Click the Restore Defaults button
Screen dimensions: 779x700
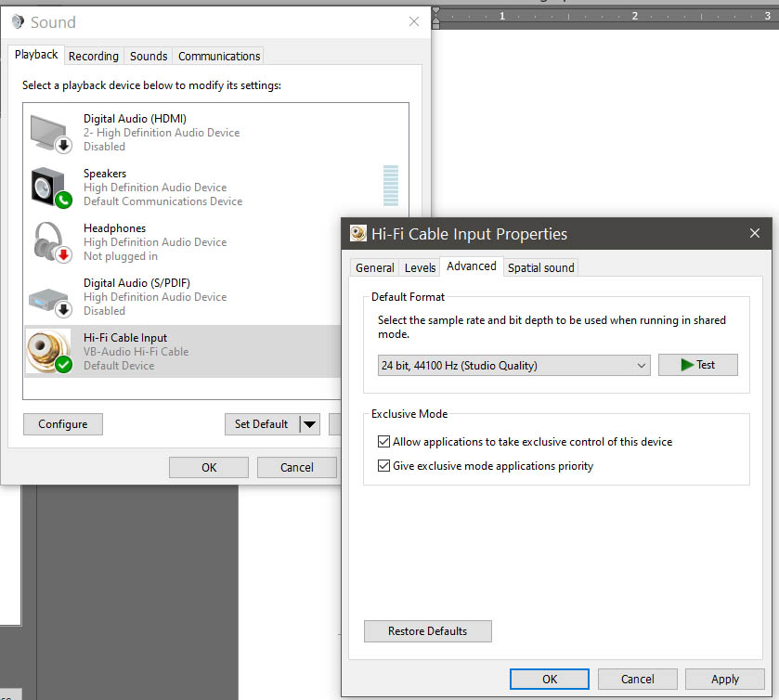[x=427, y=631]
